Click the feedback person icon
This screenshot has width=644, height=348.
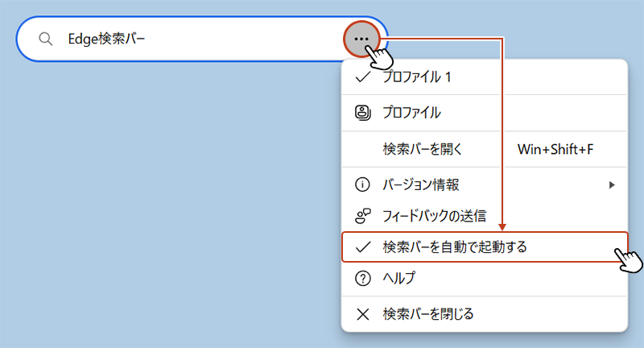point(363,216)
